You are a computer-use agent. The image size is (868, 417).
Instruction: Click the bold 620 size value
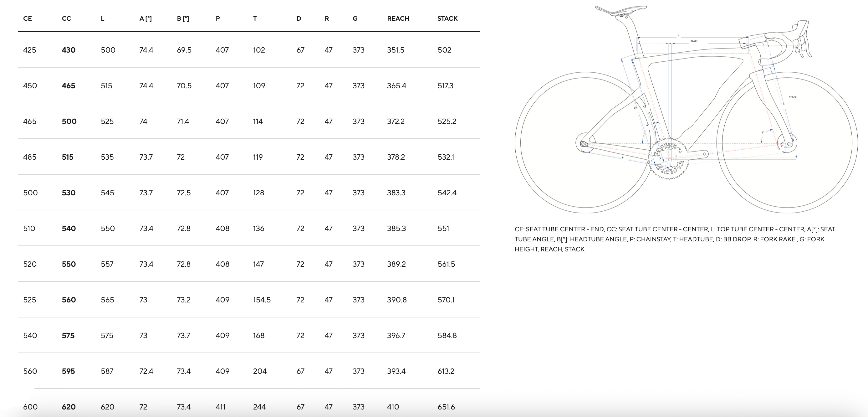click(69, 407)
